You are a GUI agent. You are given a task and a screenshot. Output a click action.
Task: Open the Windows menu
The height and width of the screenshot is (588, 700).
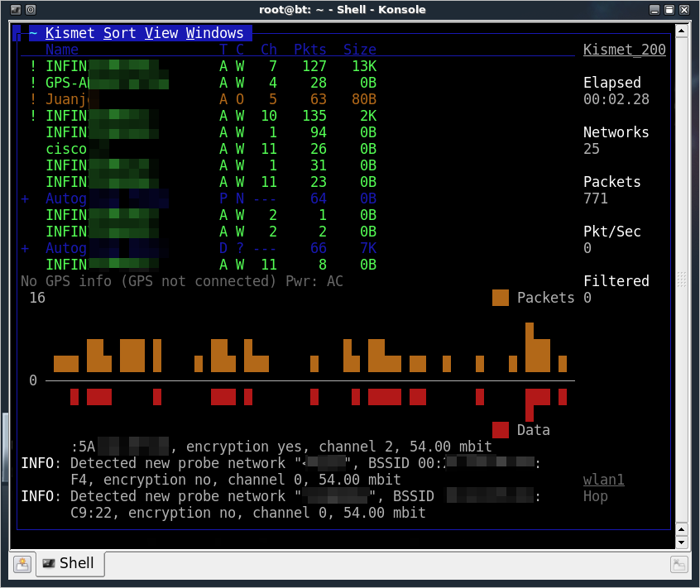point(214,33)
